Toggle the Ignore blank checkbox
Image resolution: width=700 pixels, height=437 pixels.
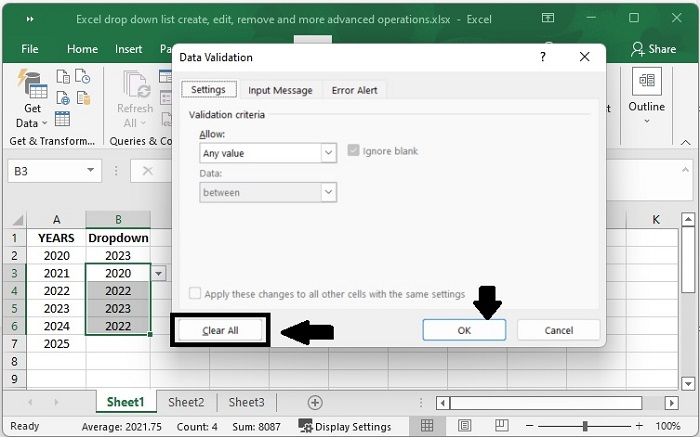click(x=353, y=150)
